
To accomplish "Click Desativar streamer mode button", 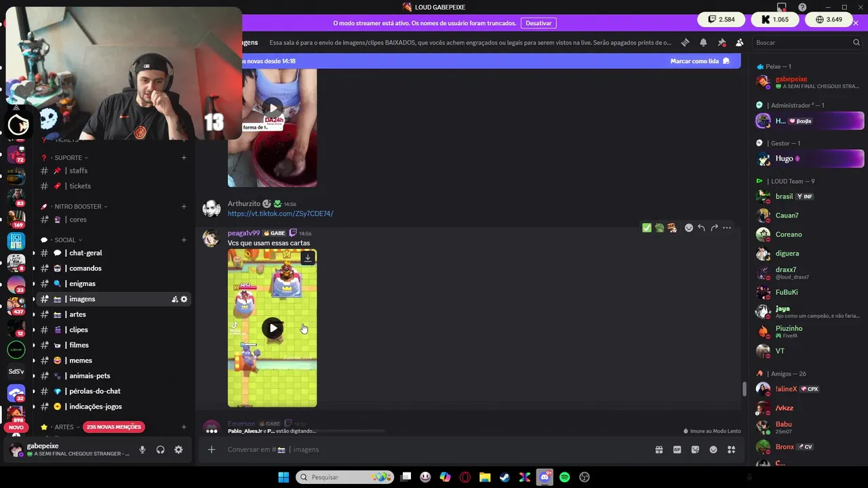I will point(538,23).
